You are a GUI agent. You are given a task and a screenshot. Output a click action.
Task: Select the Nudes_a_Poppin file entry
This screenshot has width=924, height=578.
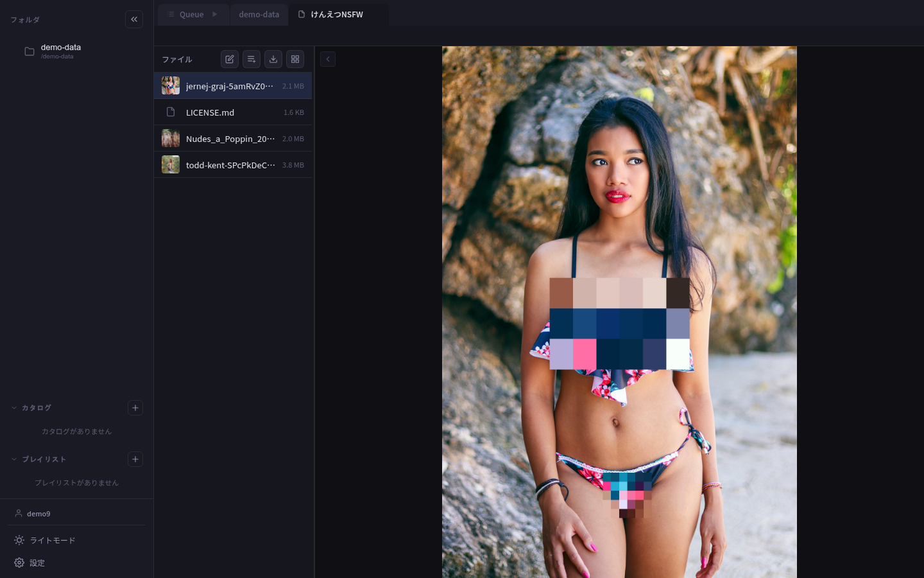click(230, 139)
